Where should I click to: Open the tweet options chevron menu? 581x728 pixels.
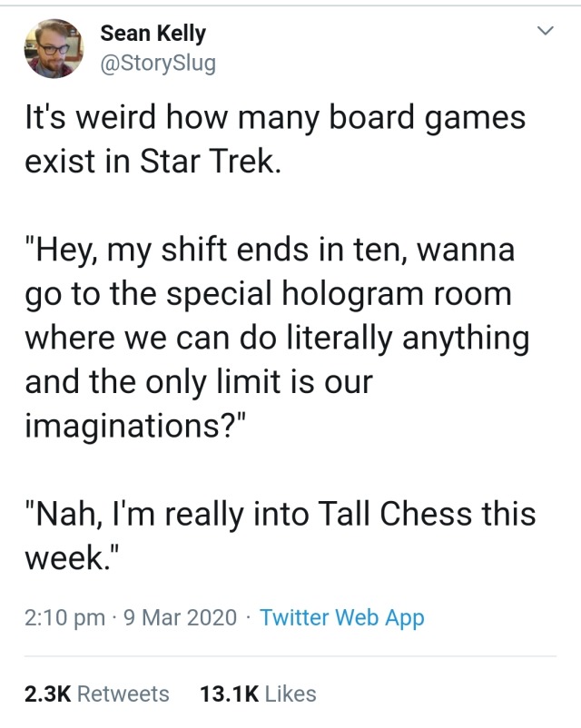pos(545,33)
